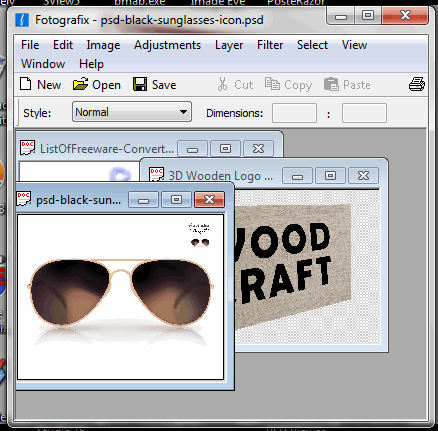The image size is (438, 431).
Task: Activate the ListOfFreeware-Convert window title bar
Action: 107,149
